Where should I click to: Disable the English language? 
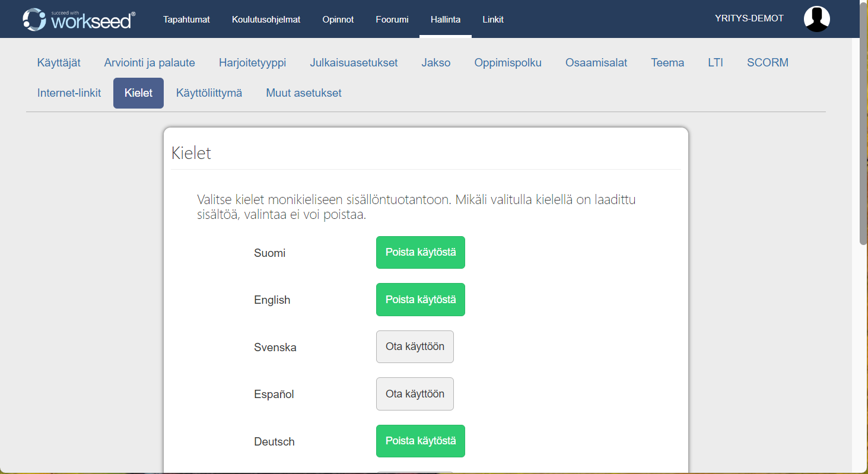tap(420, 300)
